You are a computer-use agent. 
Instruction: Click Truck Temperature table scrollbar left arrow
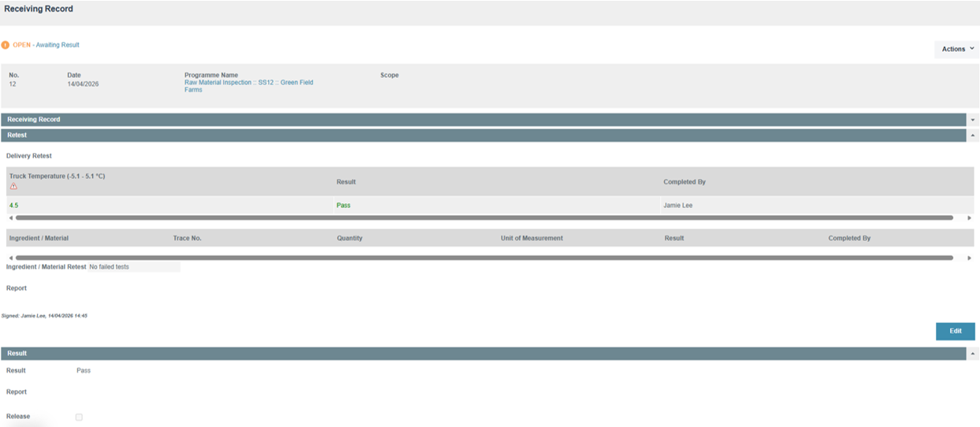point(10,217)
